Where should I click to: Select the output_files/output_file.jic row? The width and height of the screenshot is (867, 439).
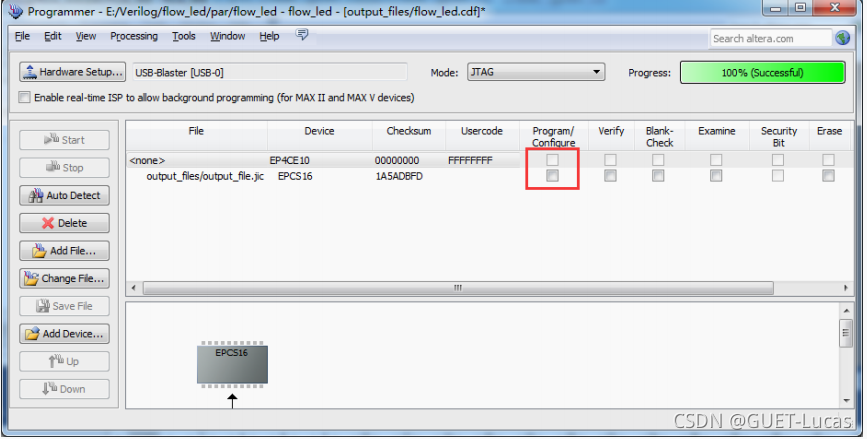point(205,176)
